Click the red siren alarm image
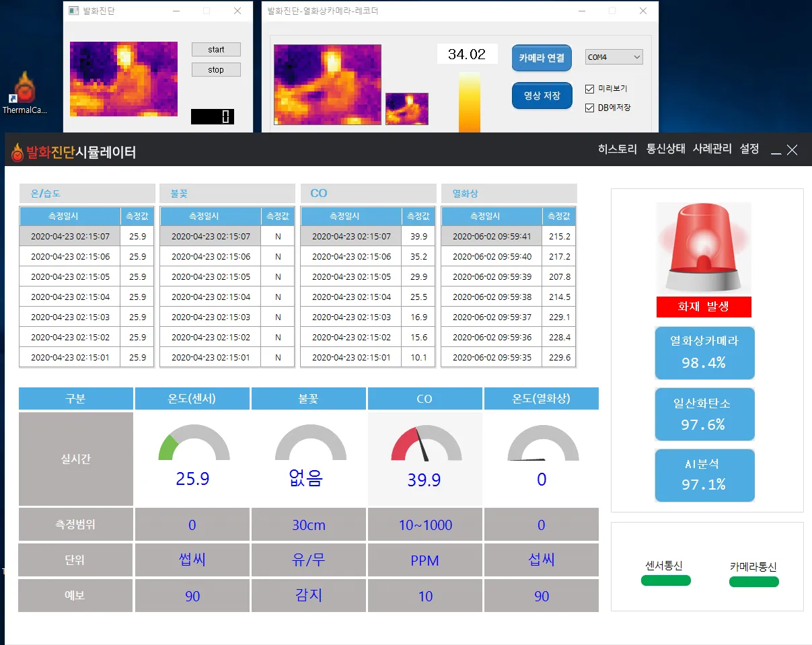812x645 pixels. pos(704,248)
